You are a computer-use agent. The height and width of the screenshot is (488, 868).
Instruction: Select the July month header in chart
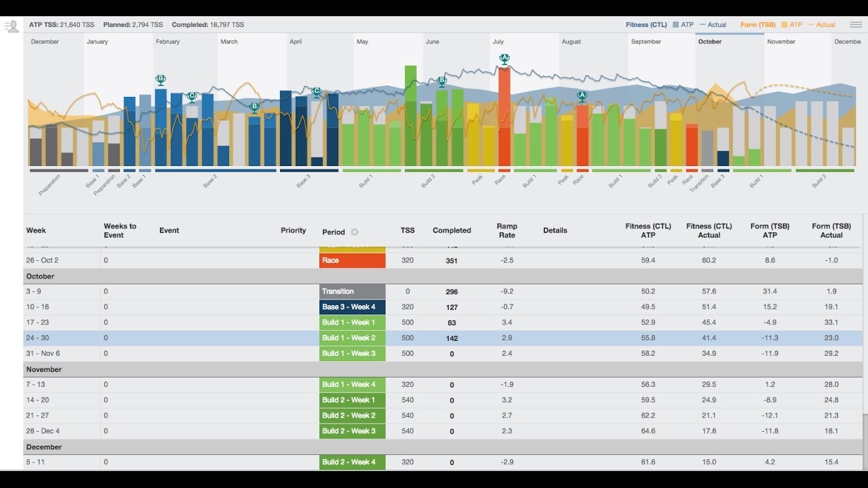pos(498,41)
